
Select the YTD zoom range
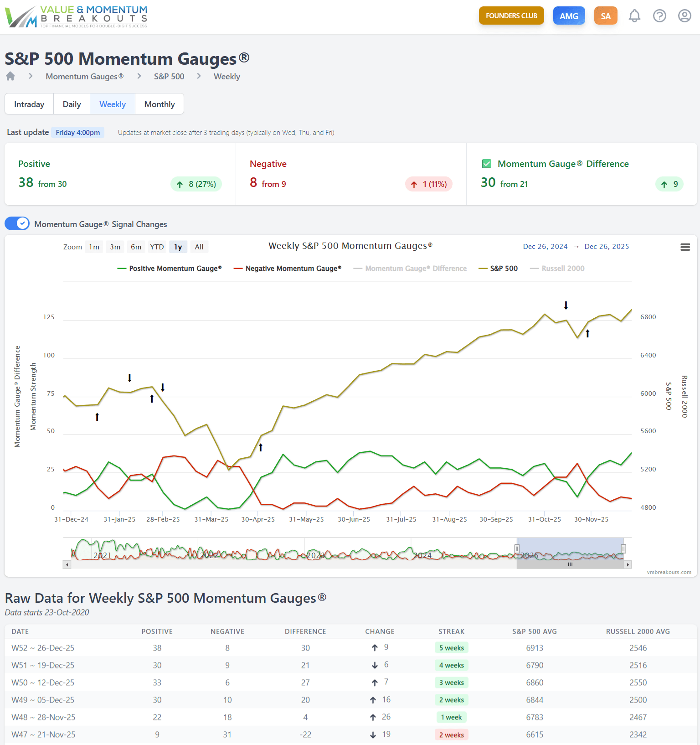[x=157, y=247]
